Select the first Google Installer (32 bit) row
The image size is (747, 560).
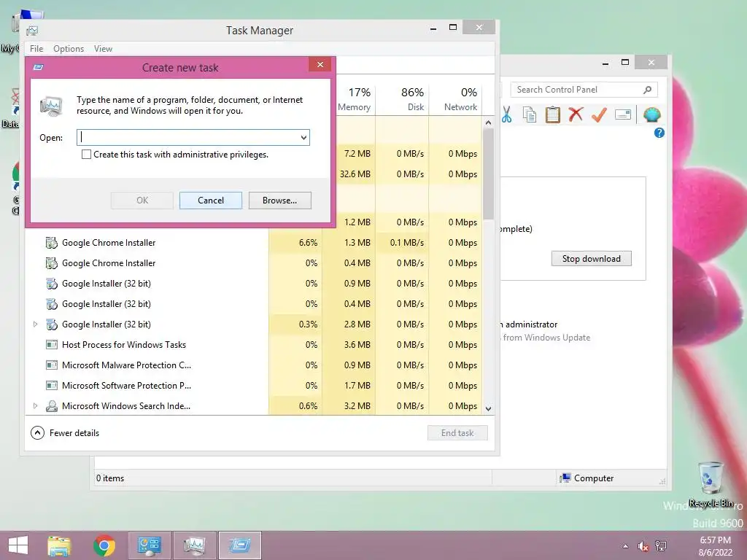click(x=253, y=284)
